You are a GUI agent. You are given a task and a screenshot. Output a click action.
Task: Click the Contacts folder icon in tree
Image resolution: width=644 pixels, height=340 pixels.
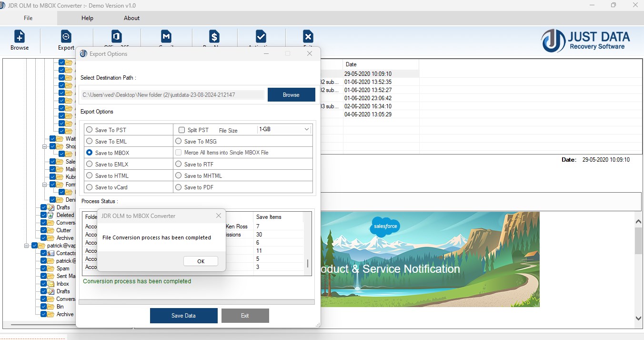pos(51,253)
